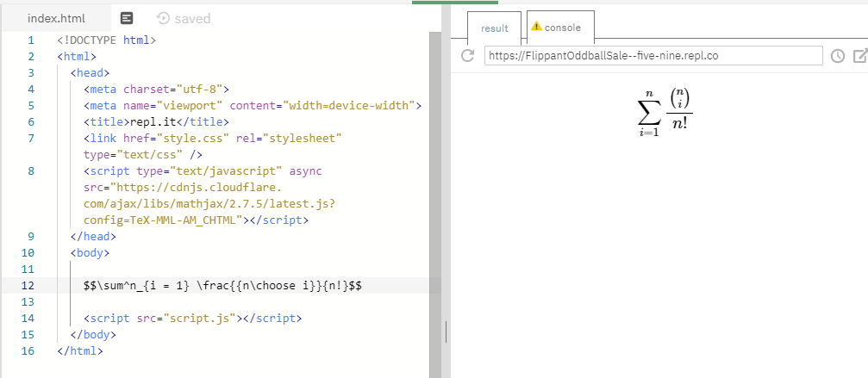This screenshot has height=378, width=868.
Task: Click line number 8 in the gutter
Action: click(30, 171)
